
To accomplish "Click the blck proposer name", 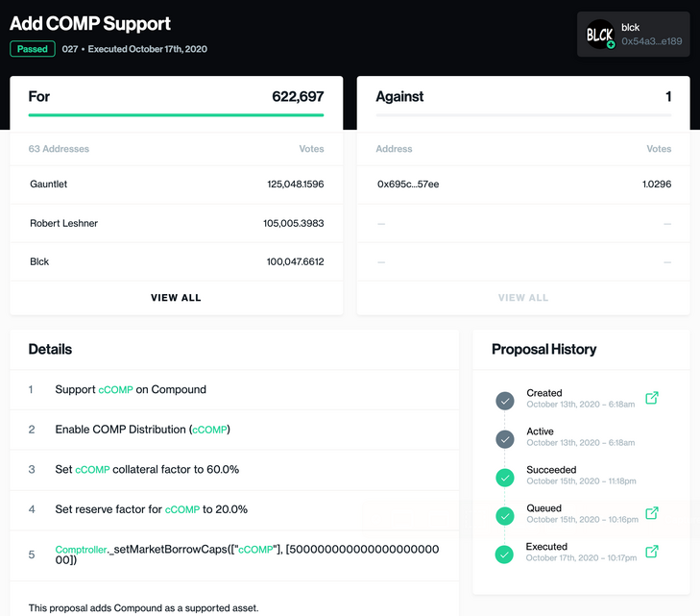I will pyautogui.click(x=630, y=27).
